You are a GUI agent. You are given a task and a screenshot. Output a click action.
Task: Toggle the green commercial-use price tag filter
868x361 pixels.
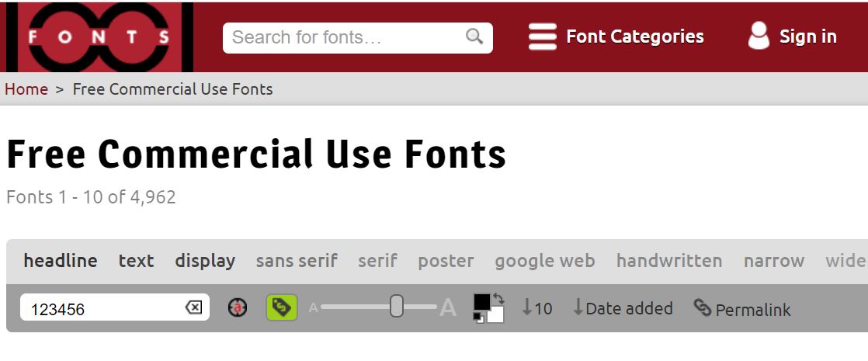(x=281, y=308)
